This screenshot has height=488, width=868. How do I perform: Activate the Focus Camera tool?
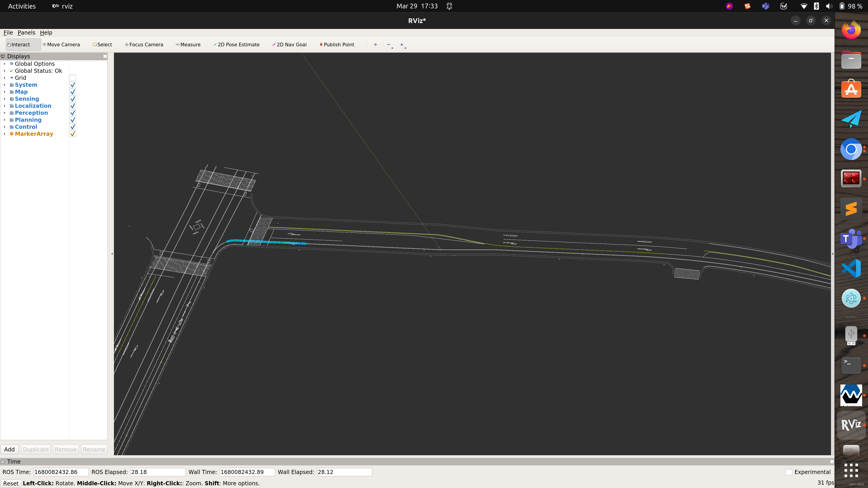click(x=144, y=45)
